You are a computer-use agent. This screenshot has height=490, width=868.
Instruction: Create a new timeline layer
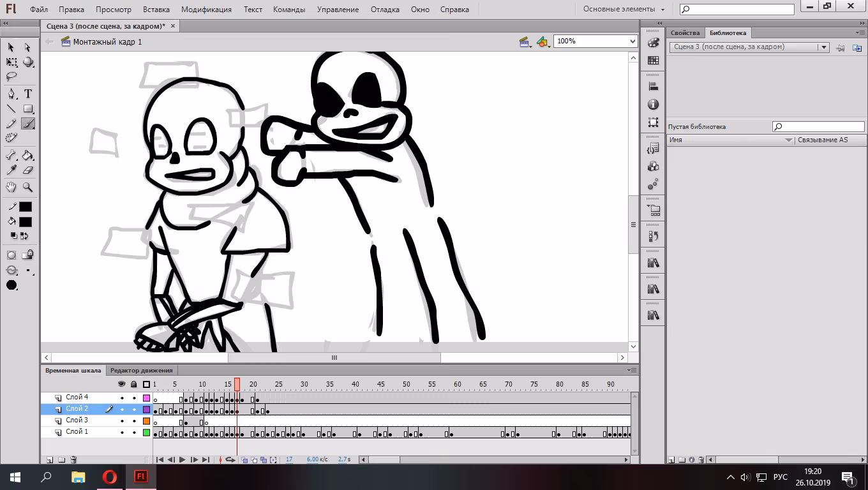tap(49, 459)
